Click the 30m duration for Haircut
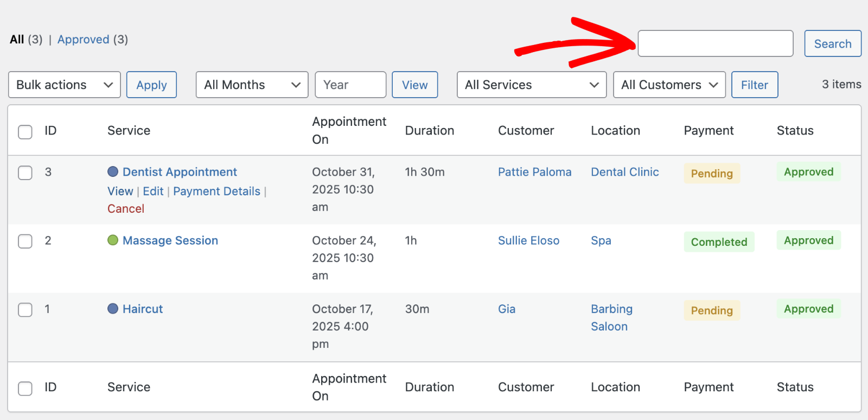Viewport: 868px width, 420px height. pyautogui.click(x=417, y=309)
